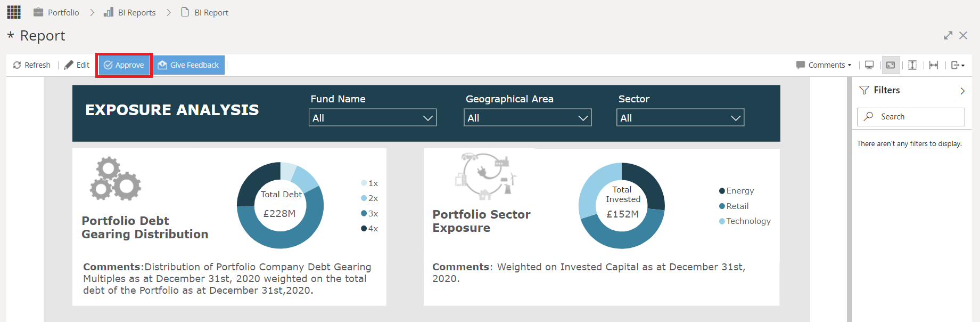Viewport: 980px width, 322px height.
Task: Open the Comments dropdown
Action: coord(823,65)
